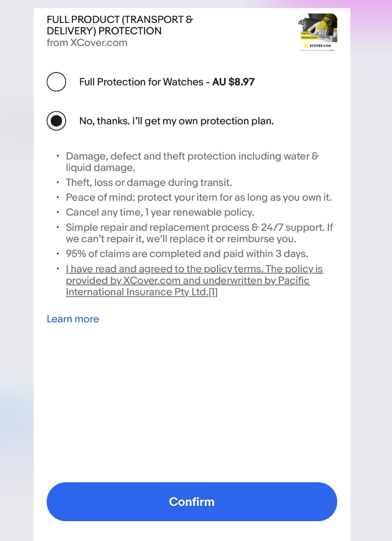Click the "Damage, defect and theft protection" bullet
This screenshot has height=541, width=392.
coord(192,162)
